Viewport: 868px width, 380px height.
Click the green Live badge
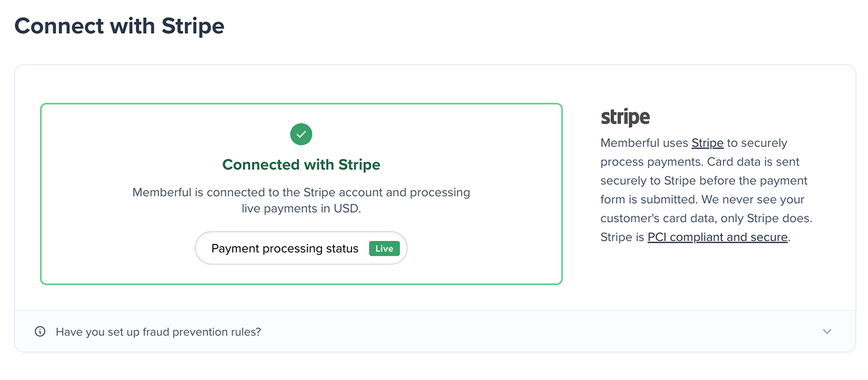click(384, 248)
